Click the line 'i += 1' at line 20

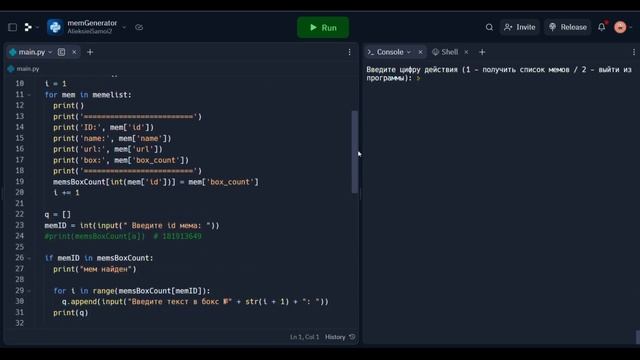[66, 193]
